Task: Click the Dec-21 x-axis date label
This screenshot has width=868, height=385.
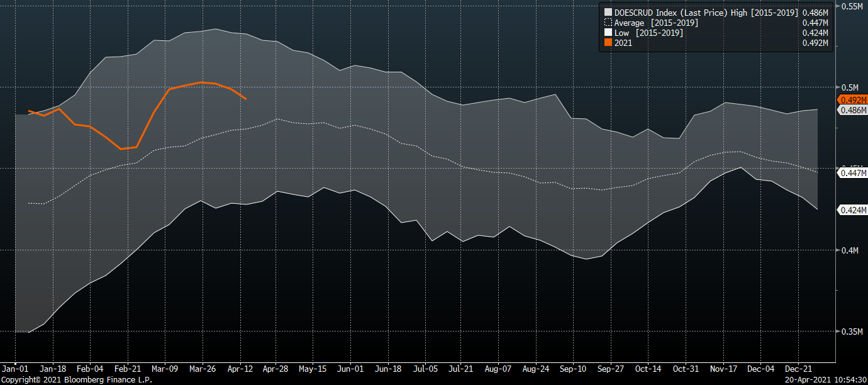Action: coord(798,369)
